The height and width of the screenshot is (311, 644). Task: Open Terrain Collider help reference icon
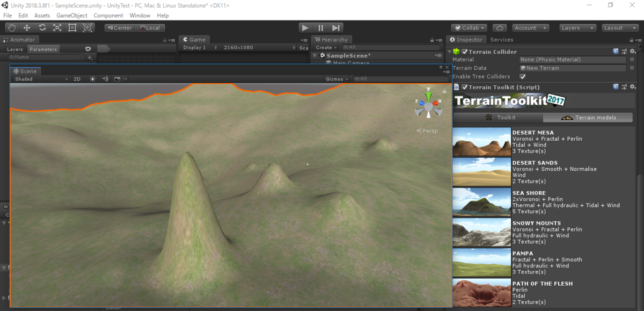616,52
